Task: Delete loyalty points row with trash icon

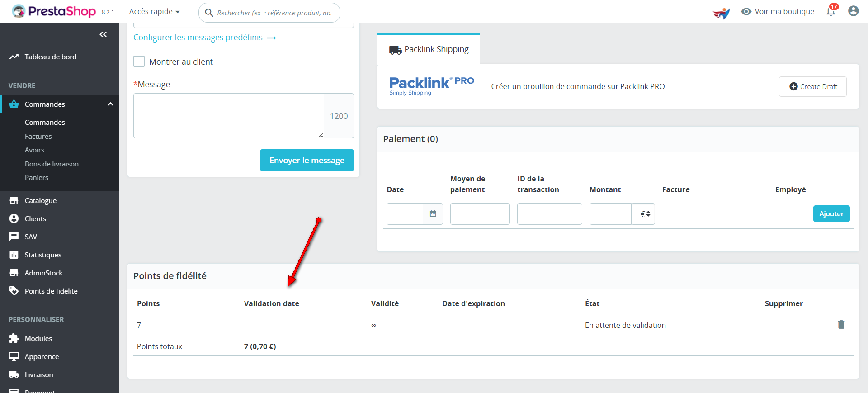Action: tap(841, 325)
